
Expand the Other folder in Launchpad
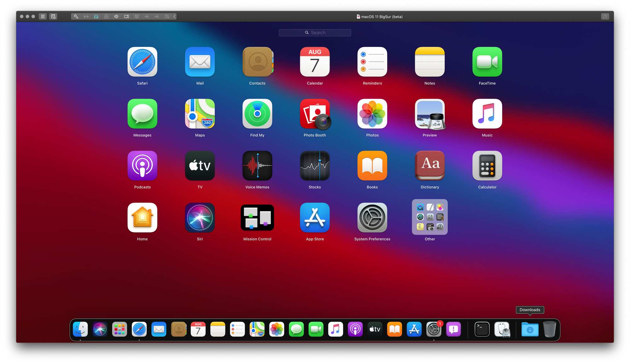coord(430,217)
